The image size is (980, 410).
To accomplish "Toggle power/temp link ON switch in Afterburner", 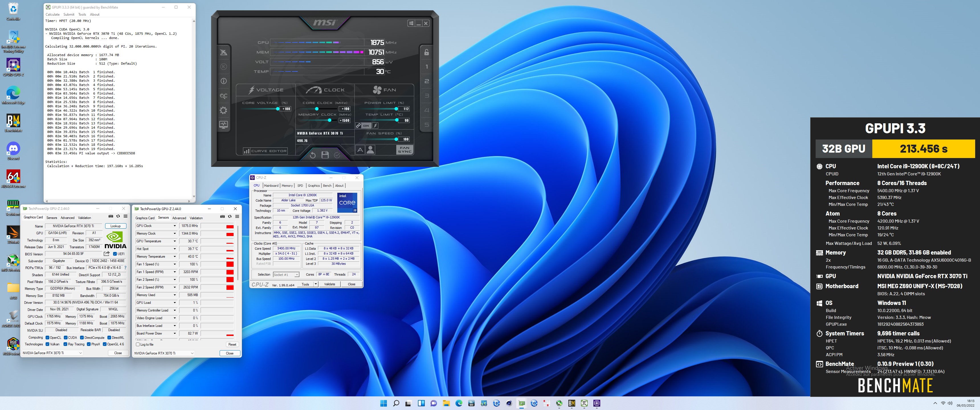I will click(x=366, y=126).
